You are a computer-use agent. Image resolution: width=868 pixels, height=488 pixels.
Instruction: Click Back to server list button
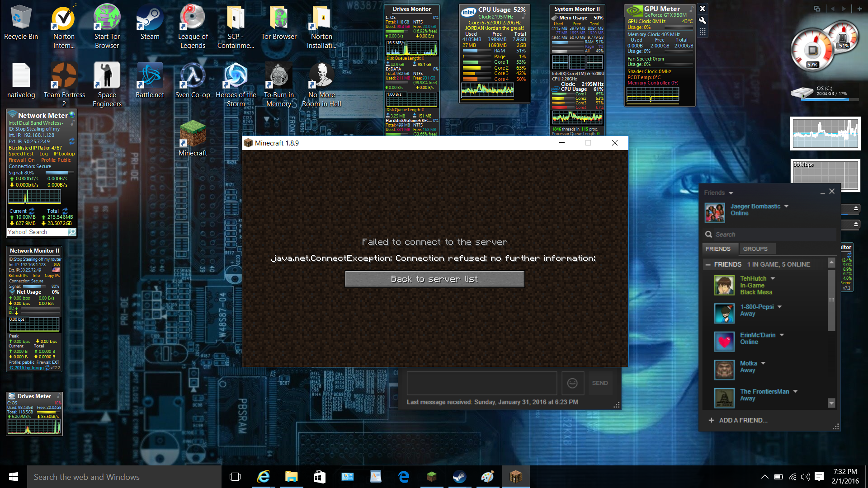434,279
